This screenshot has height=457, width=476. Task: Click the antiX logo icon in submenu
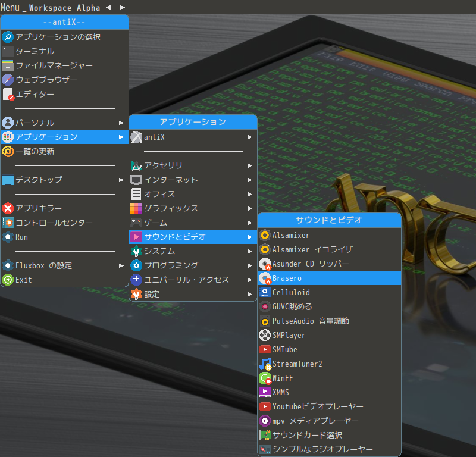[x=136, y=137]
